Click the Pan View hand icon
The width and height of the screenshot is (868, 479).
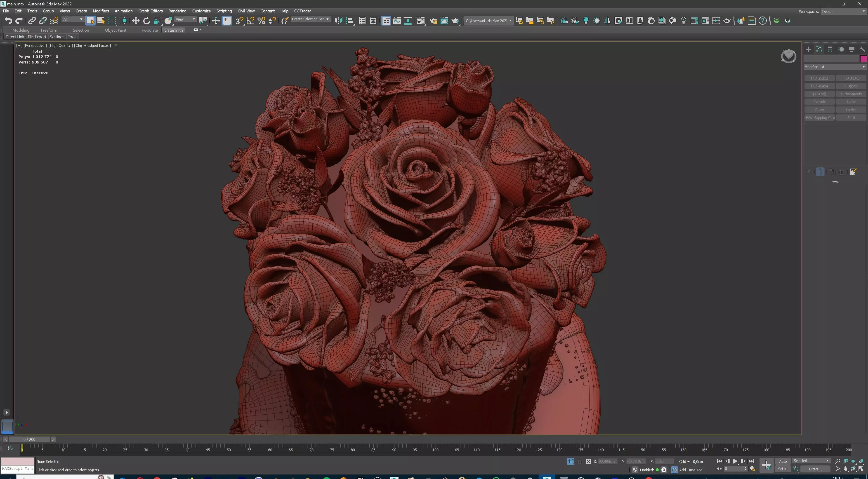click(845, 469)
